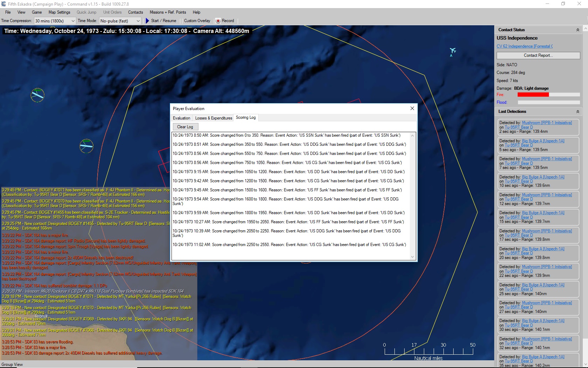This screenshot has height=368, width=588.
Task: Open the File menu
Action: point(8,12)
